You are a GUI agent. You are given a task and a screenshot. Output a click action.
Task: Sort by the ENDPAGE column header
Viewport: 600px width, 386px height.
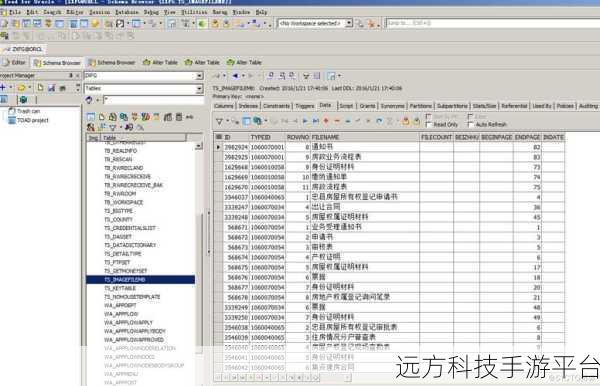pyautogui.click(x=527, y=137)
